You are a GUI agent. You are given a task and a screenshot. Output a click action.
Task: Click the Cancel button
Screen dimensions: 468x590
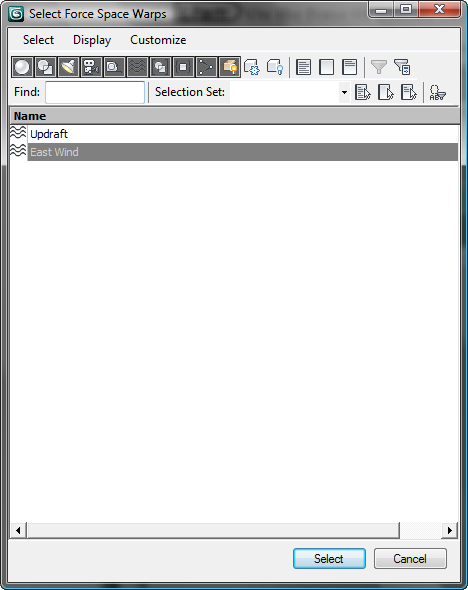[410, 558]
